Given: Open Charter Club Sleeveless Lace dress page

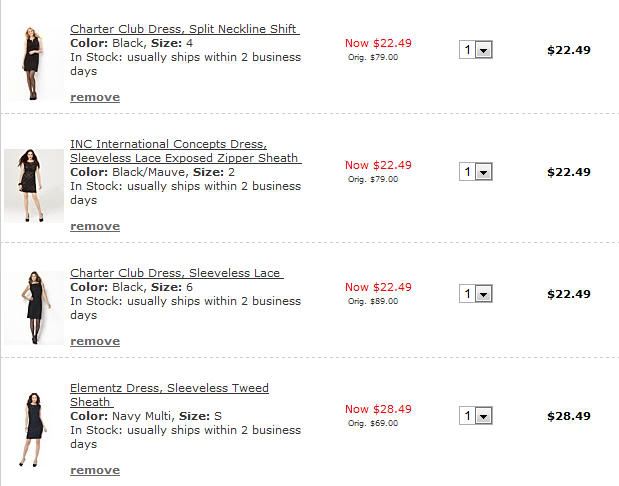Looking at the screenshot, I should (177, 273).
